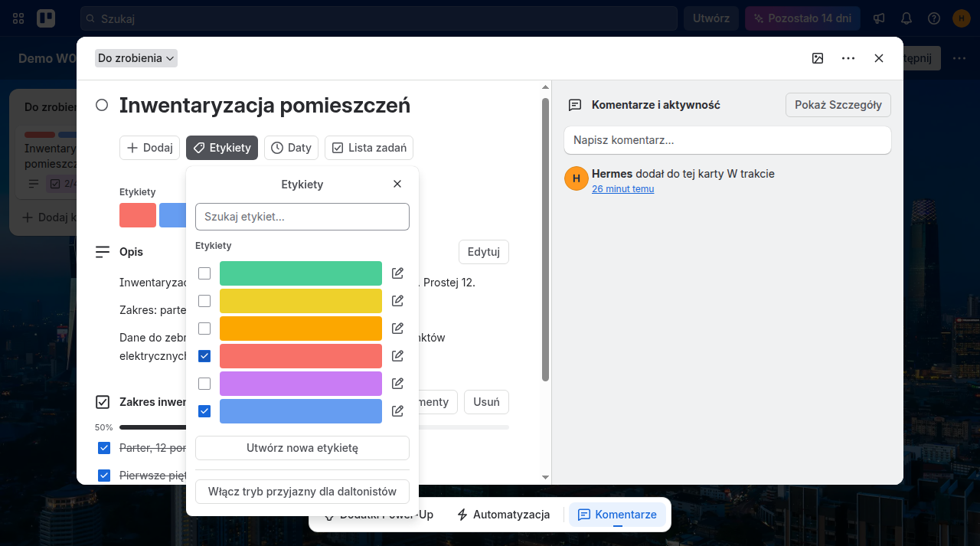
Task: Click Hermes avatar in activity feed
Action: pos(577,178)
